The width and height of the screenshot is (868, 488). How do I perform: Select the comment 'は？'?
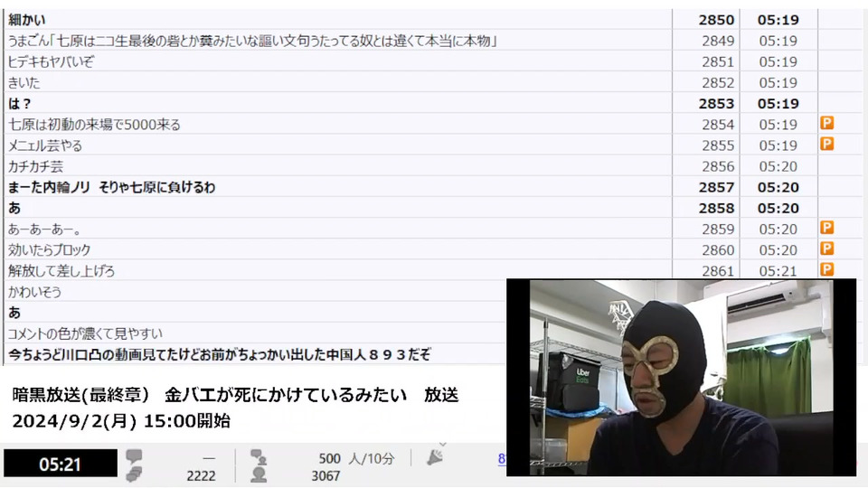point(19,104)
